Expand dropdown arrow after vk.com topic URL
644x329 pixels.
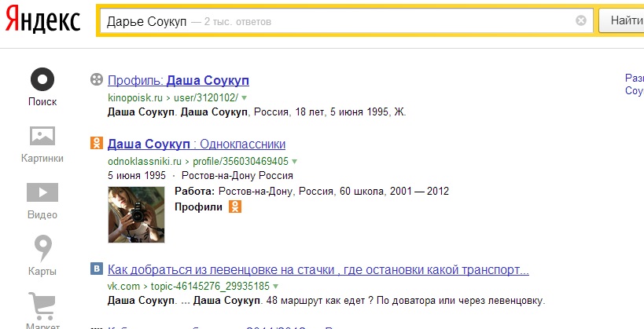[275, 286]
